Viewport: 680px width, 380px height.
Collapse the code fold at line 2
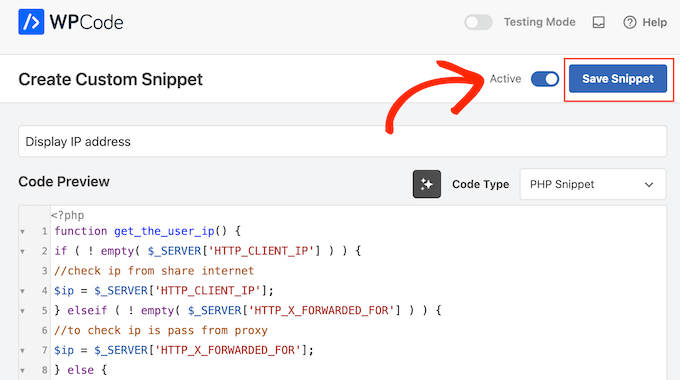22,252
